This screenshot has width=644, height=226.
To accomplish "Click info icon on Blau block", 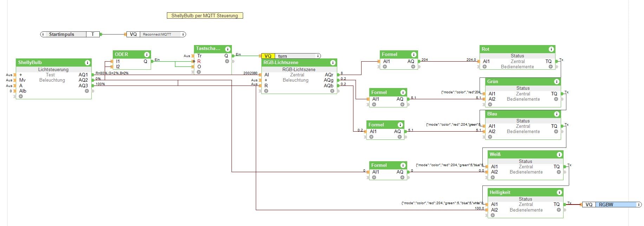I will point(557,114).
